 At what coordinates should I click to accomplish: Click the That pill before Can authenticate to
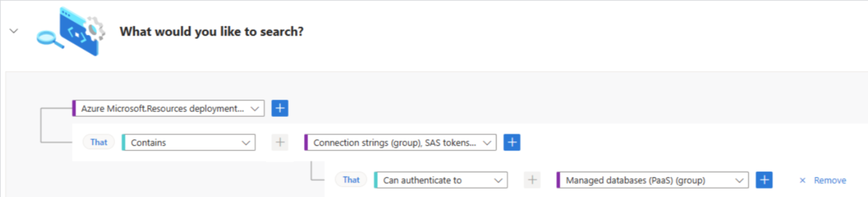(351, 180)
